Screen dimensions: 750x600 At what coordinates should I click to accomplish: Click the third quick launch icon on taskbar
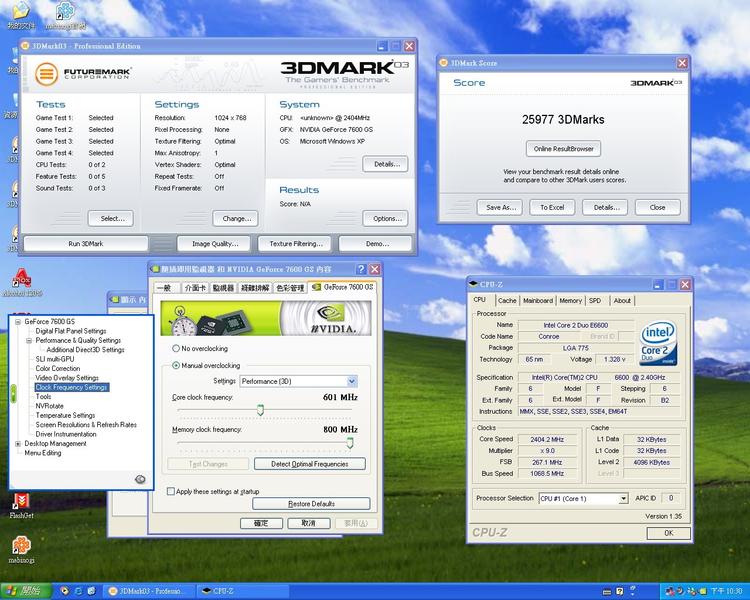(x=91, y=591)
